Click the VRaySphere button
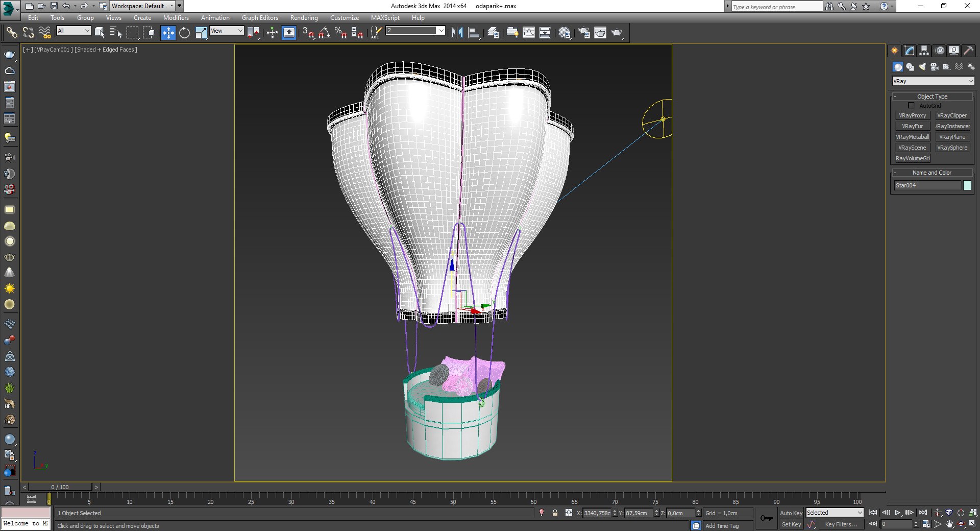Viewport: 980px width, 531px height. coord(952,148)
